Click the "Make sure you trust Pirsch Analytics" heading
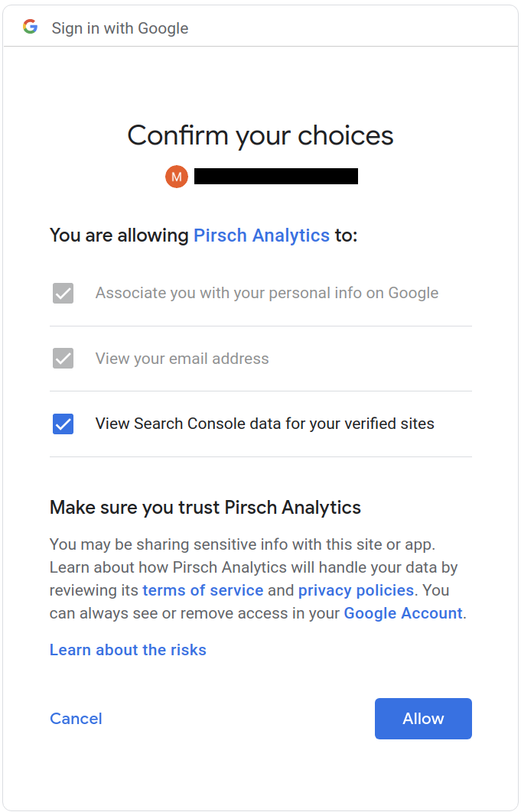 tap(205, 507)
